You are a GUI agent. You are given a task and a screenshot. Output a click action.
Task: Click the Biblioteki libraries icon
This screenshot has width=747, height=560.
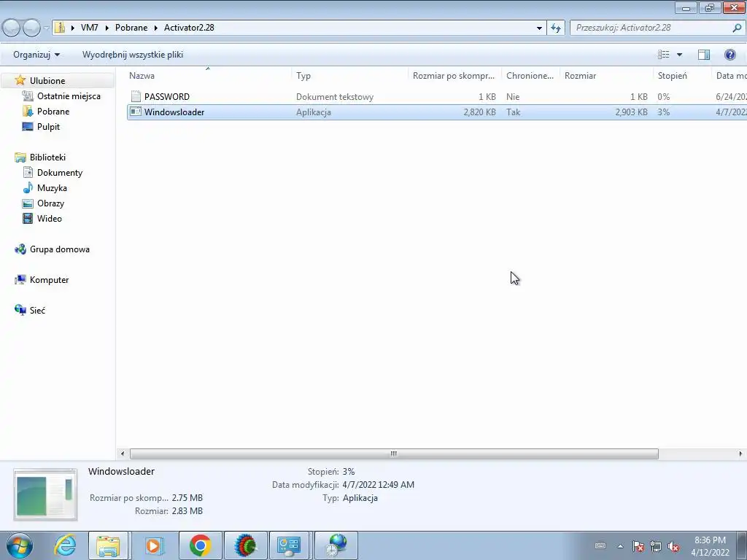pos(20,157)
